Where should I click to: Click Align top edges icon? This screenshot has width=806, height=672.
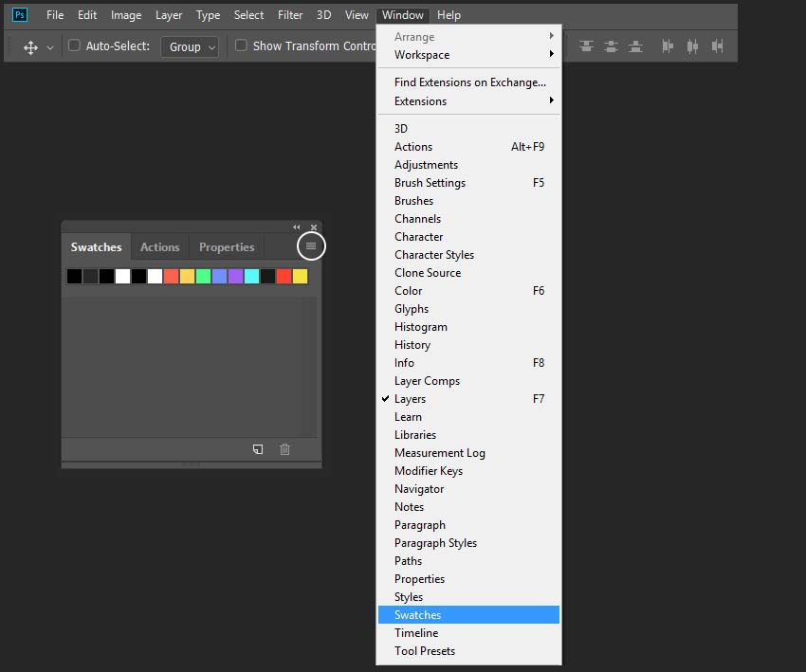[586, 46]
